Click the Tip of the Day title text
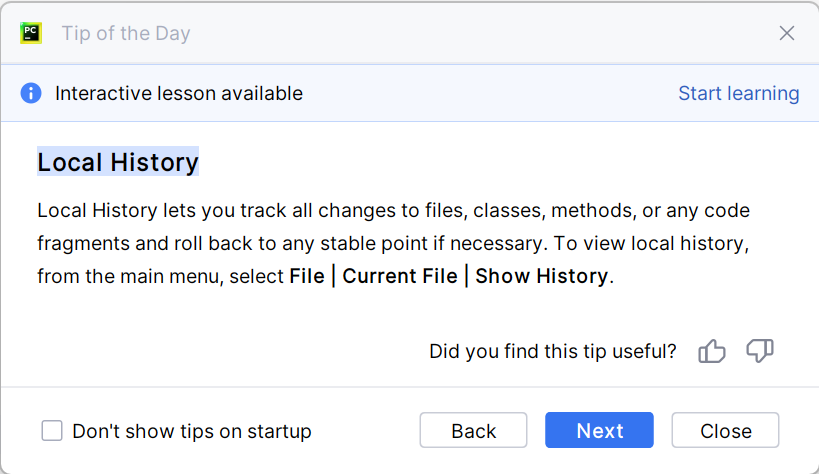Image resolution: width=819 pixels, height=474 pixels. pos(126,33)
